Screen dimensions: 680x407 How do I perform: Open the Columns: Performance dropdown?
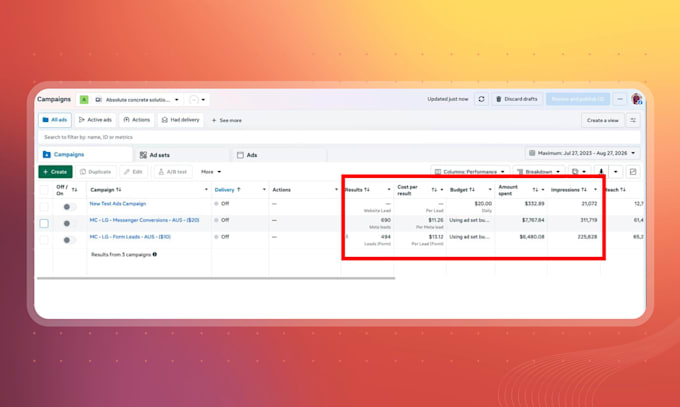pos(470,172)
